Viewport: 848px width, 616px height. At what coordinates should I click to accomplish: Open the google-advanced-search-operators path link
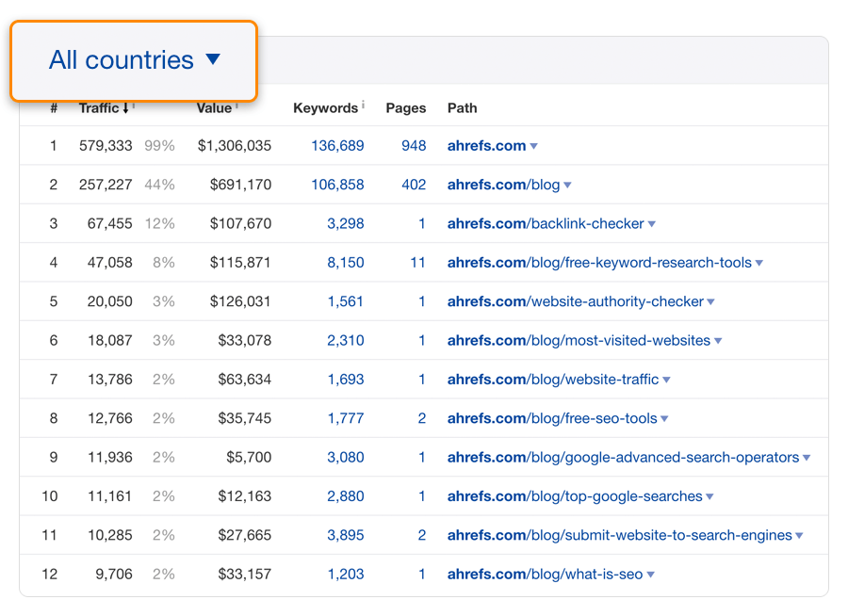coord(623,457)
